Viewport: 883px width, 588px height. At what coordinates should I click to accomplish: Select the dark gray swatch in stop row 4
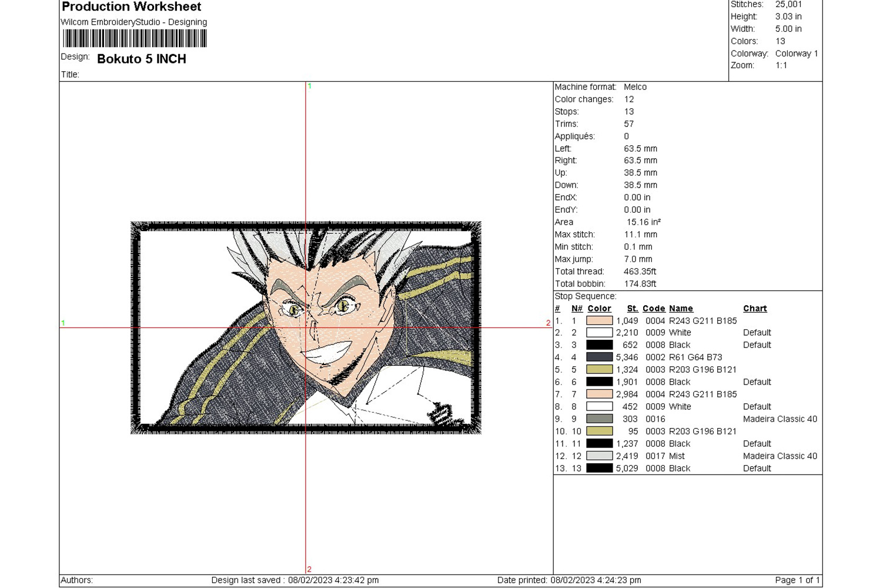[x=599, y=358]
